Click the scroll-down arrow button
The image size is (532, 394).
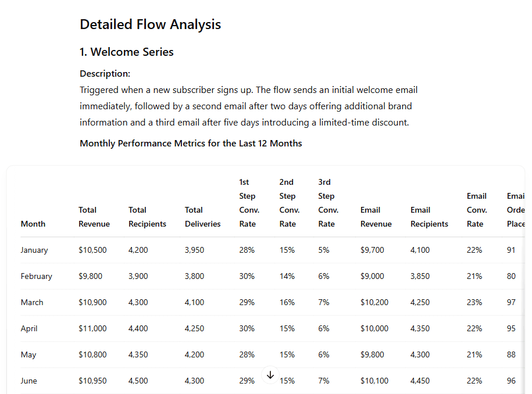270,375
